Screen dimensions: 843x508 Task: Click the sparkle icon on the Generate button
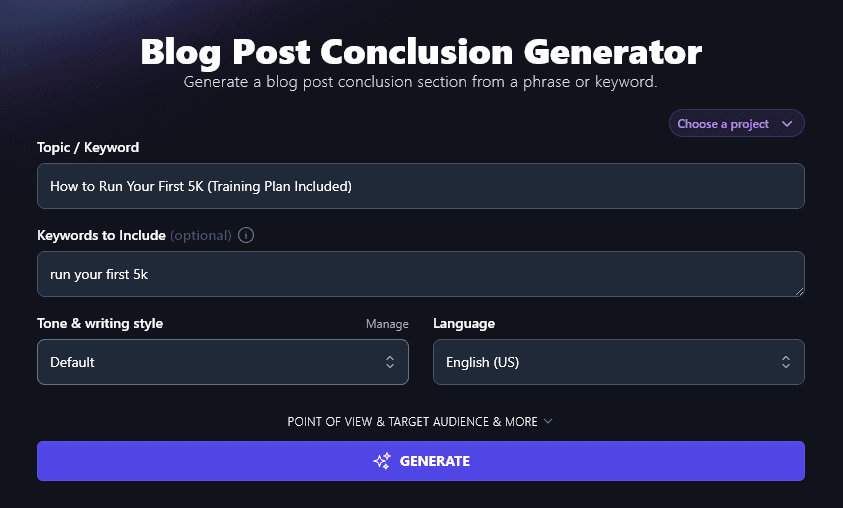381,461
